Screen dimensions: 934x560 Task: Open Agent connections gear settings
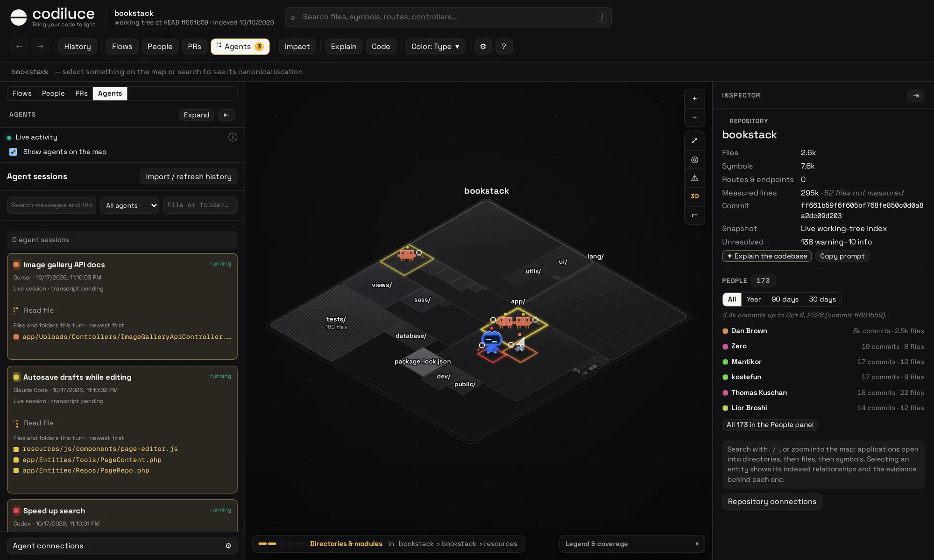tap(228, 546)
